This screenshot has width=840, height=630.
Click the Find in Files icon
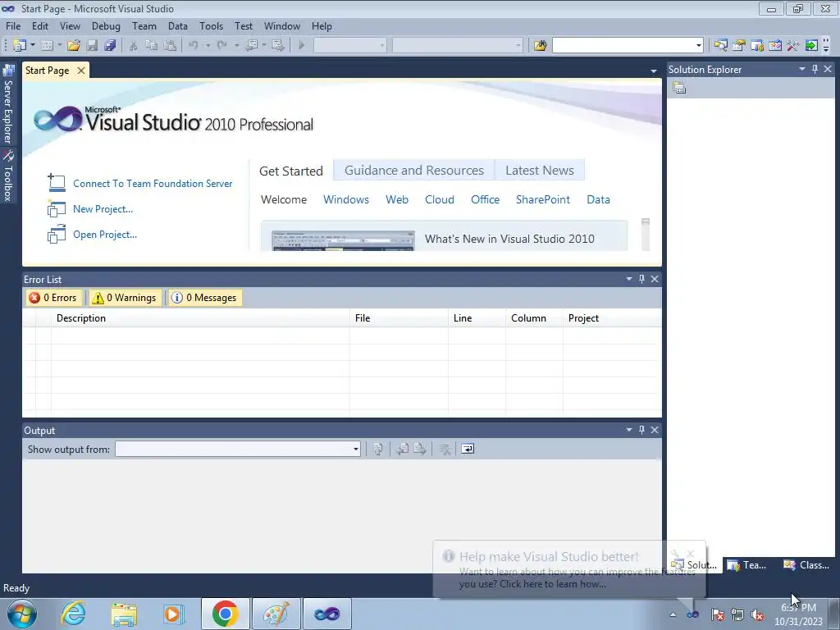tap(540, 46)
